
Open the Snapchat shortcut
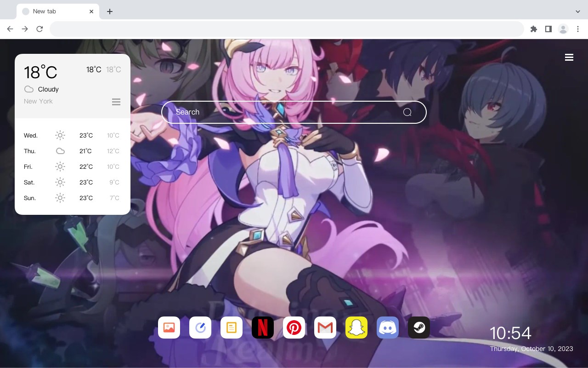[356, 328]
